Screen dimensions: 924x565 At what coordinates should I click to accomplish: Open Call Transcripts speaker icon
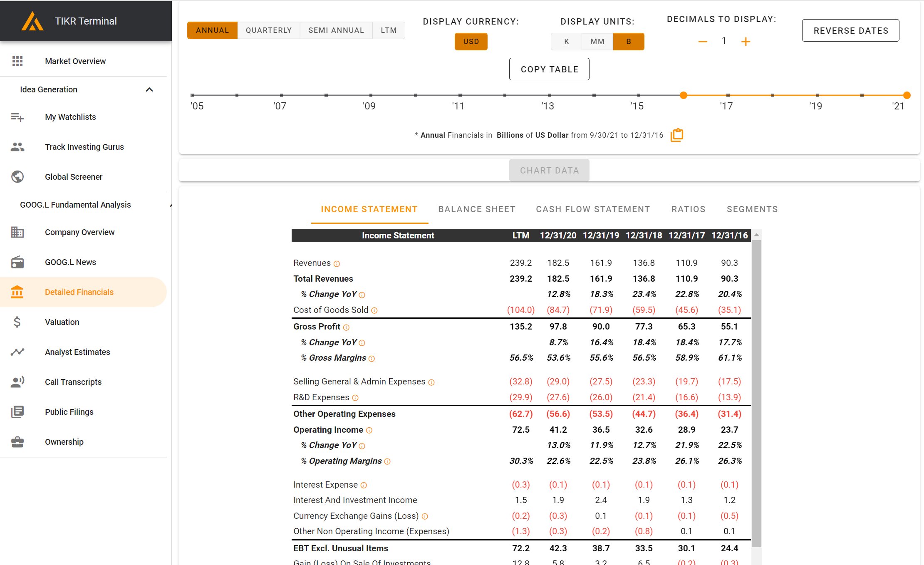[17, 382]
